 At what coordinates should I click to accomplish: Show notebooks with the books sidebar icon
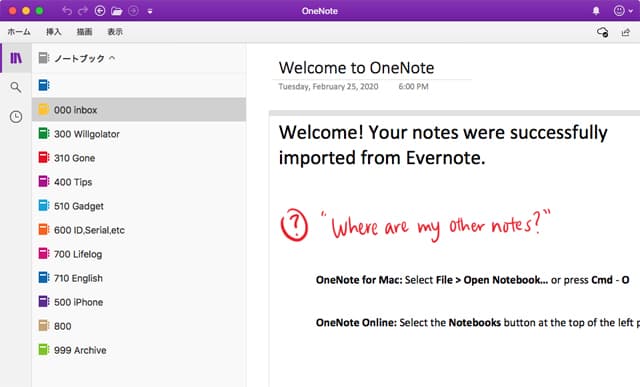(x=16, y=58)
